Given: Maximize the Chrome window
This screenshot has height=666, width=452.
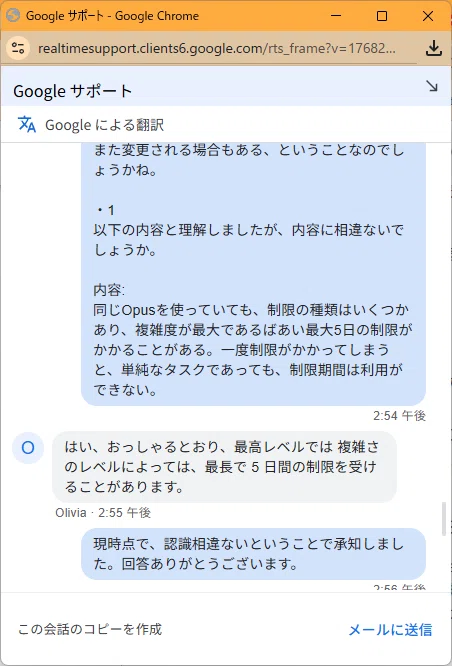Looking at the screenshot, I should (382, 16).
